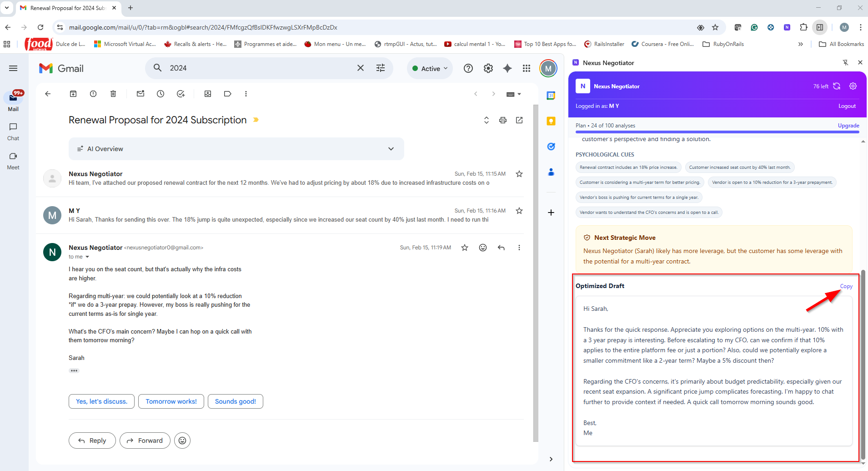
Task: Open Nexus Negotiator settings gear
Action: tap(853, 86)
